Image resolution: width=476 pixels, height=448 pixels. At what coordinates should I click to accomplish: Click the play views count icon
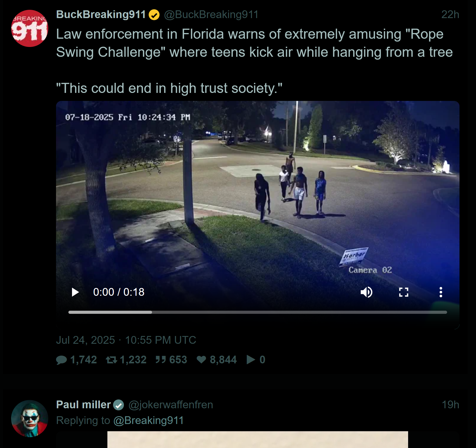coord(251,360)
